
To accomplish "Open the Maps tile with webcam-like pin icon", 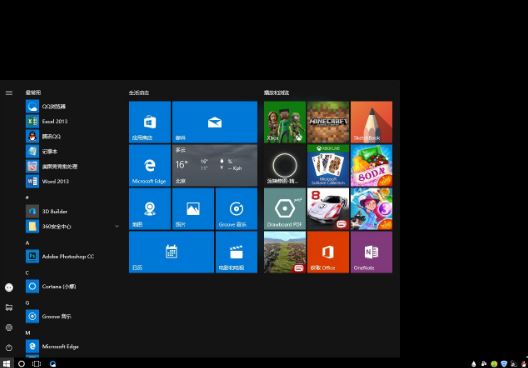I will coord(150,209).
